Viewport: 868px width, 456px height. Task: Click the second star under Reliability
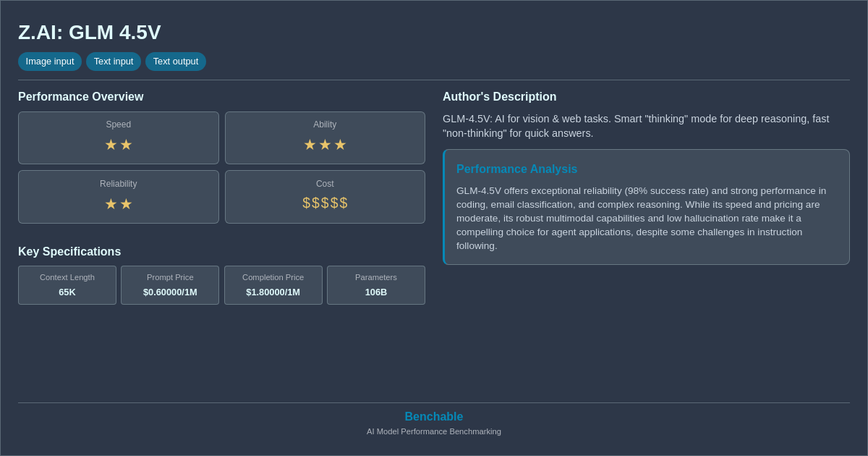(127, 204)
